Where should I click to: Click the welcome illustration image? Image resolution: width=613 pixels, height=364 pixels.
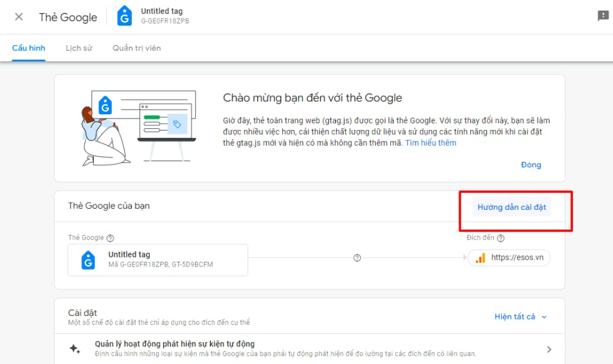coord(138,128)
